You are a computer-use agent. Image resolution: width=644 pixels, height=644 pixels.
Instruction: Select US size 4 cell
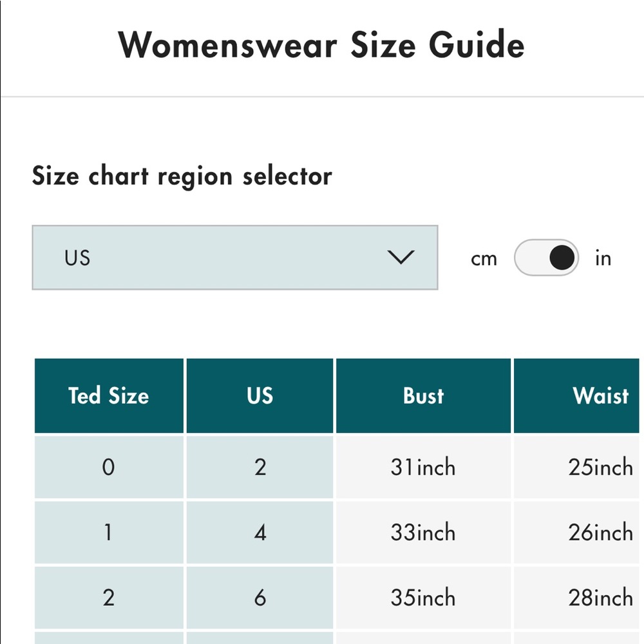pyautogui.click(x=260, y=533)
